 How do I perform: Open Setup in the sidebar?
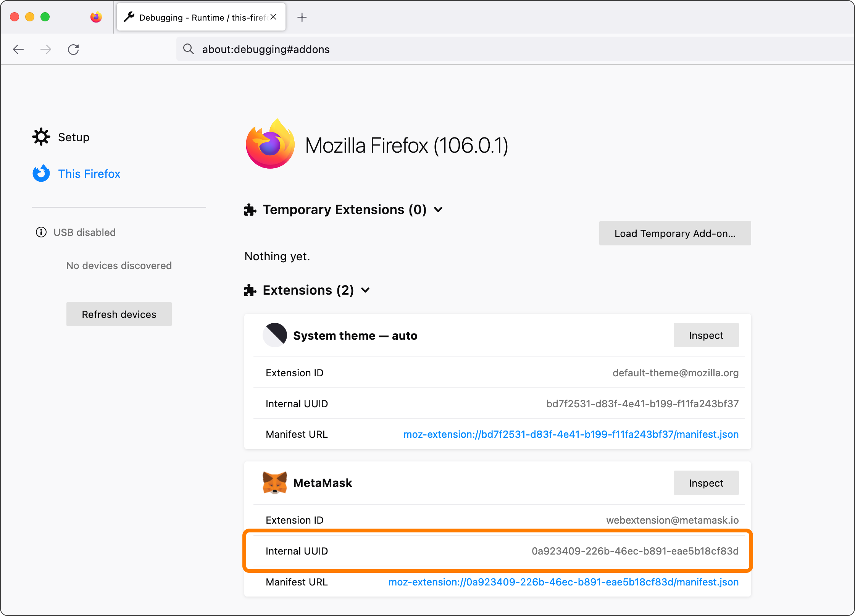point(74,137)
